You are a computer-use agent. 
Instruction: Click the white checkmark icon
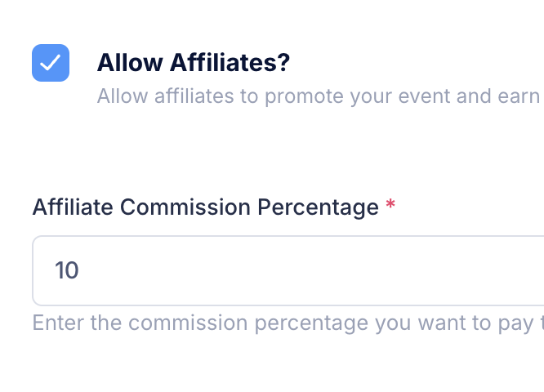click(x=51, y=63)
